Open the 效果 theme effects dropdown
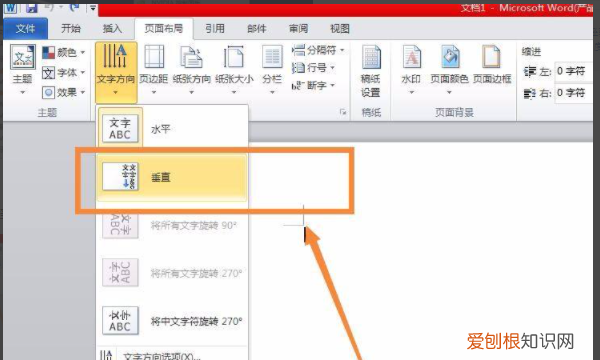The image size is (600, 360). [x=64, y=92]
